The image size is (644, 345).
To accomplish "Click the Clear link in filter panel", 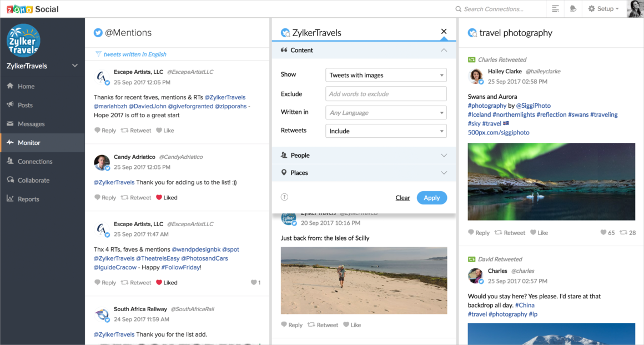I will 402,198.
